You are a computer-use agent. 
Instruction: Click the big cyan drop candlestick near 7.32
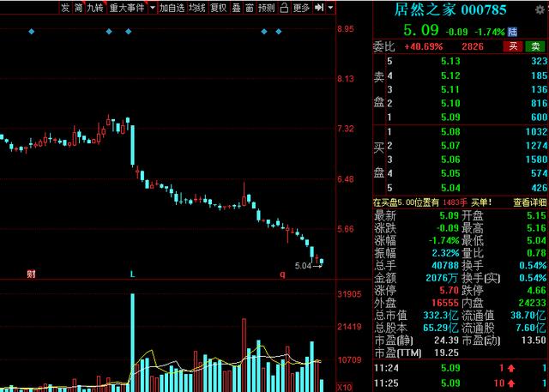(x=133, y=145)
